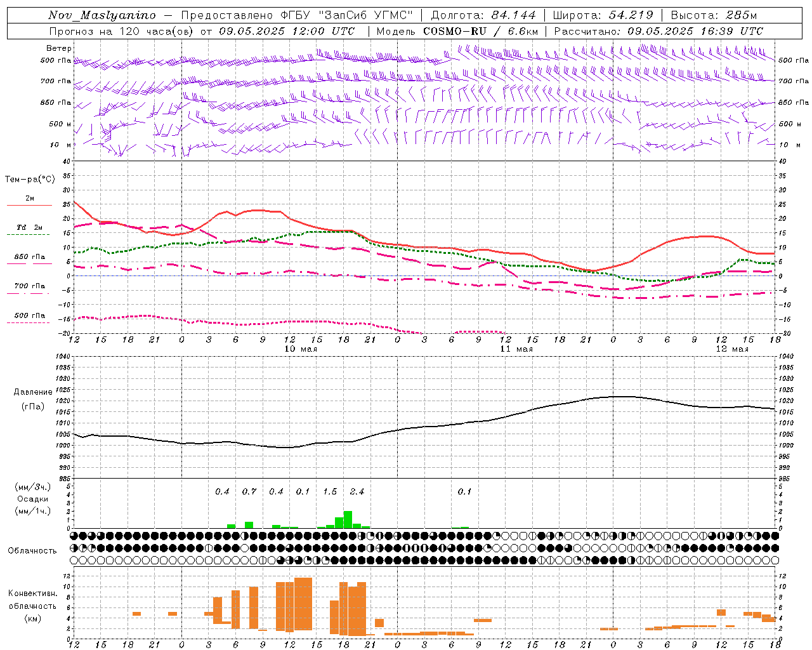Click the station title Nov_Maslyanino
This screenshot has height=650, width=812.
(102, 15)
